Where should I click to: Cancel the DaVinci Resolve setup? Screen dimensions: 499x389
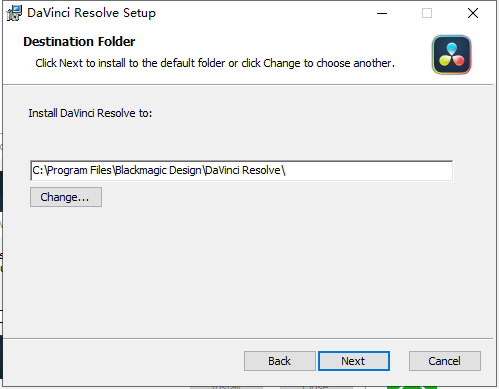445,361
